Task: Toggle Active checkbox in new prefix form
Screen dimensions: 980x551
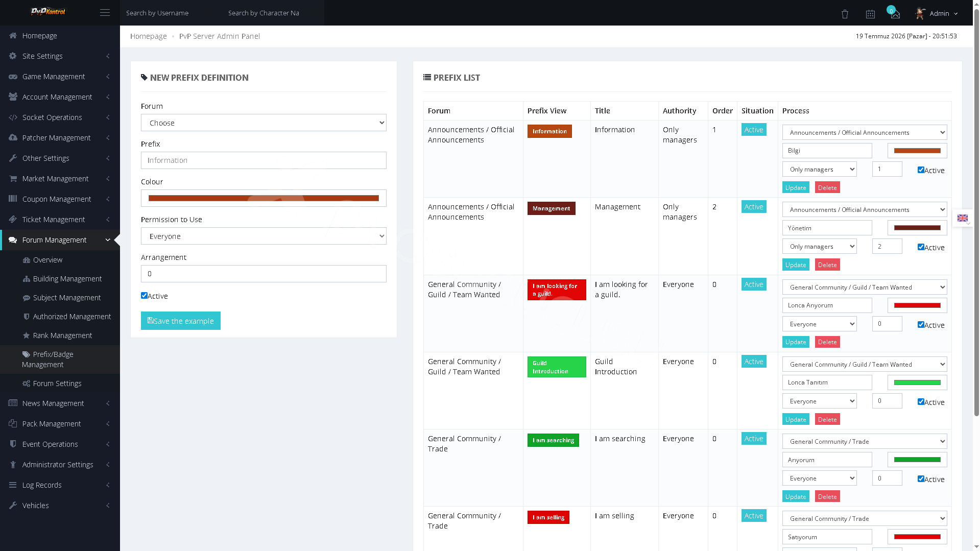Action: pyautogui.click(x=144, y=296)
